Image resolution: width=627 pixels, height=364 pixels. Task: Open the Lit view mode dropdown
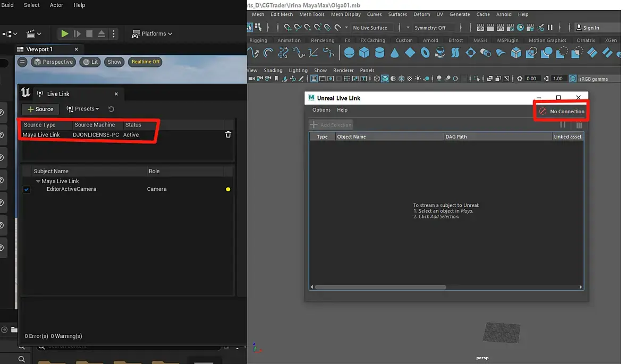click(90, 62)
